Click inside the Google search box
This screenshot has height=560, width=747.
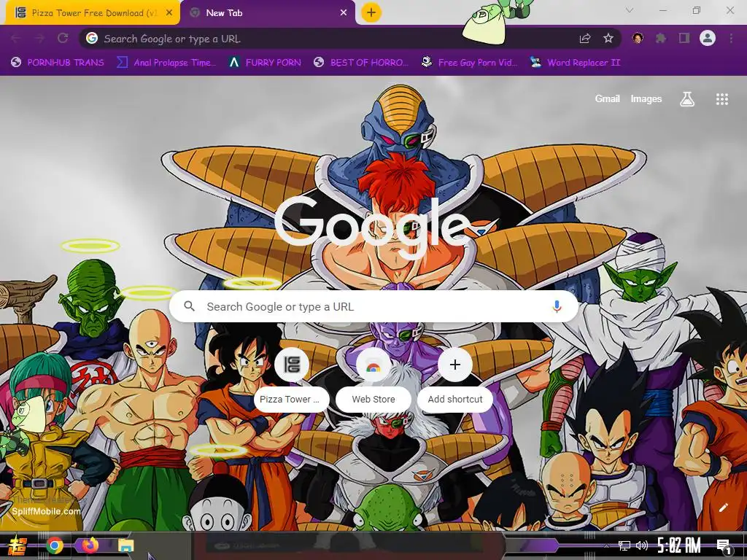click(x=373, y=307)
